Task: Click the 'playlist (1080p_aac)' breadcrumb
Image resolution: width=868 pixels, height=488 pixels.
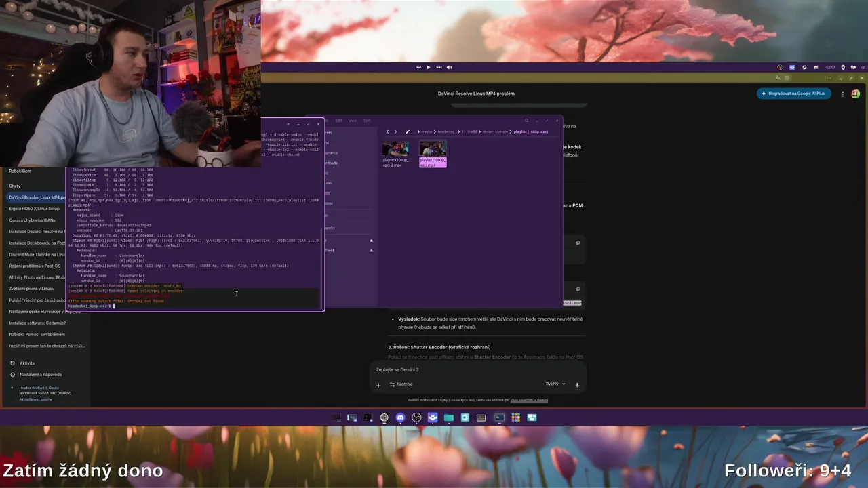Action: click(531, 131)
